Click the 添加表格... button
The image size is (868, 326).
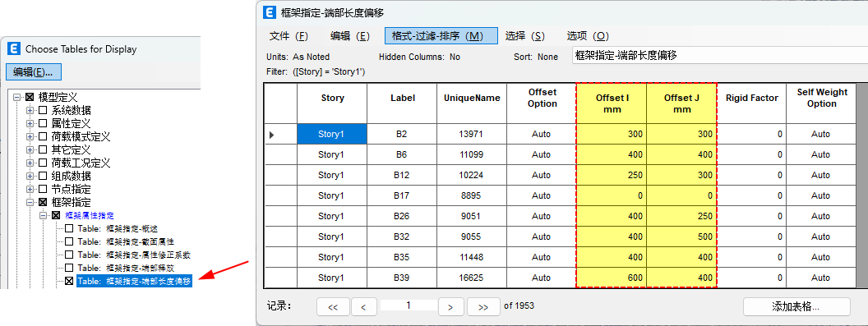pos(796,306)
